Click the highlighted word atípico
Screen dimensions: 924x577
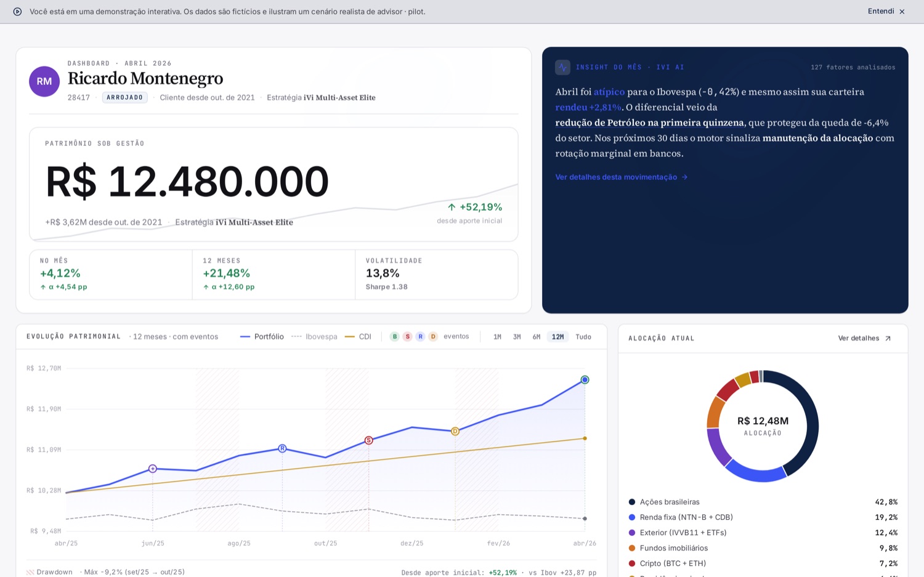click(609, 92)
